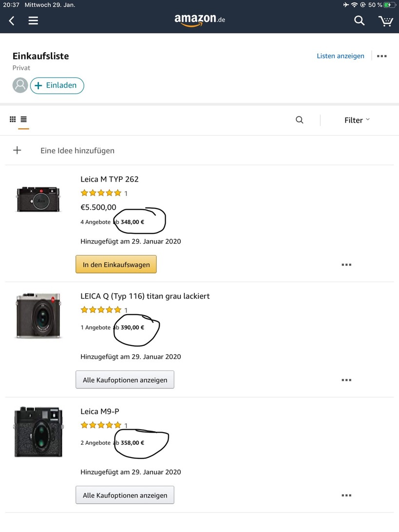Click the plus icon to add an idea
Screen dimensions: 399x532
click(x=17, y=150)
